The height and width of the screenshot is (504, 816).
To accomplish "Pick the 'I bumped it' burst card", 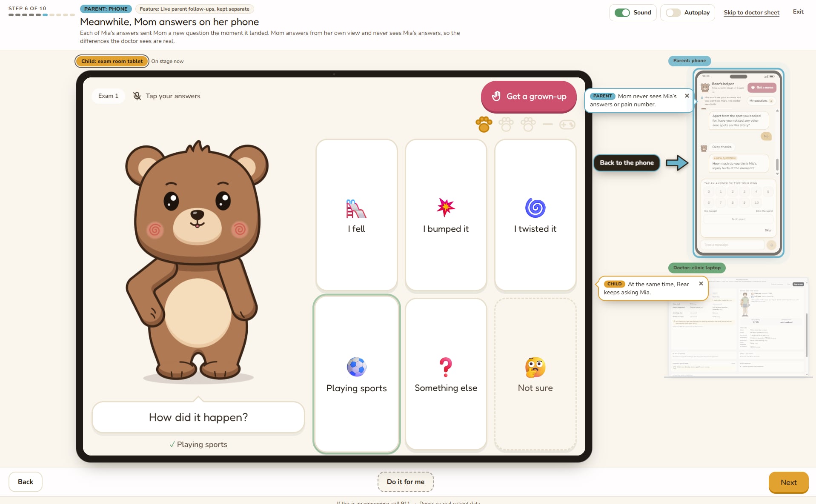I will (446, 215).
